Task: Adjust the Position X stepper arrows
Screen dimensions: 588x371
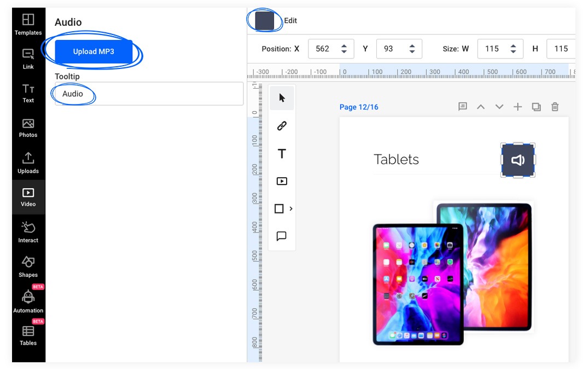Action: 344,49
